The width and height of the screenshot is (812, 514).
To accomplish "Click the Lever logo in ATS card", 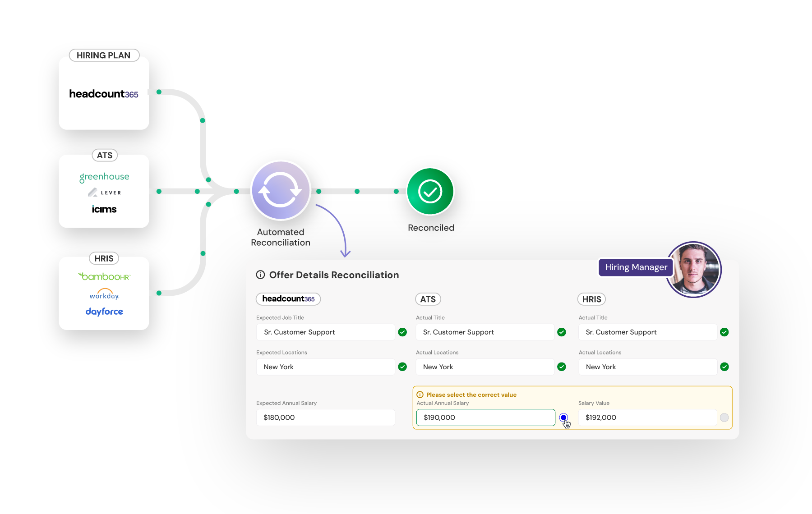I will click(104, 193).
